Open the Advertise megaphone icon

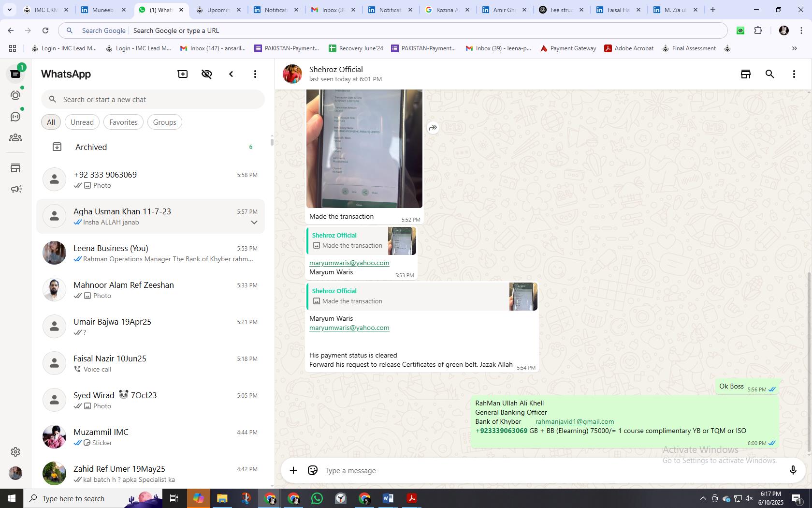(15, 189)
